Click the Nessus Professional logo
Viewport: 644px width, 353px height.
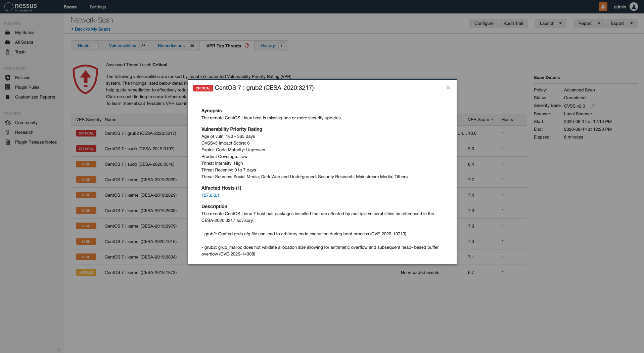point(21,7)
